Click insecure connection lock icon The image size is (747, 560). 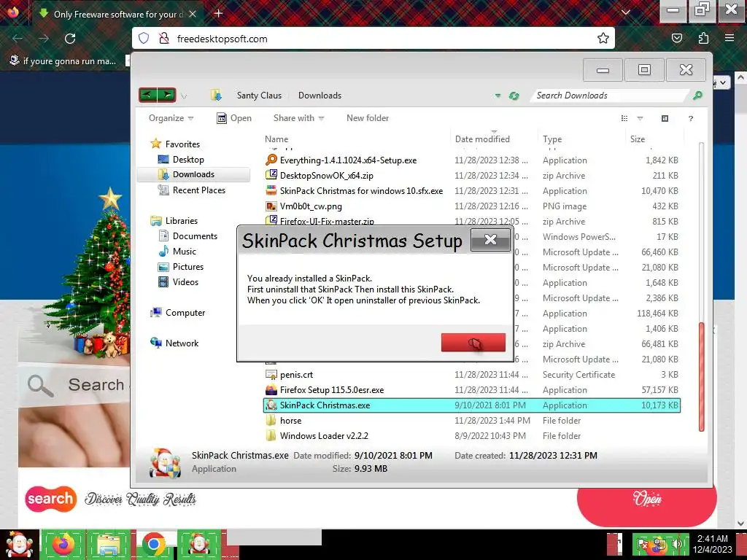(x=164, y=38)
